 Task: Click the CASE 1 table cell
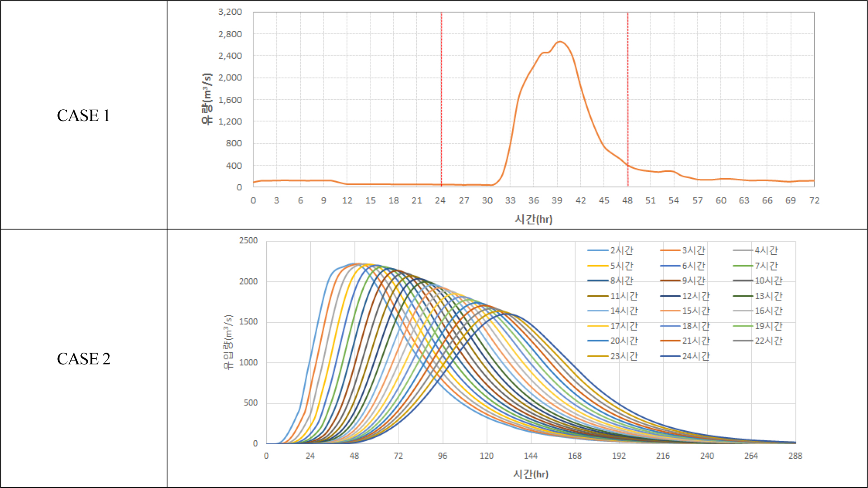click(x=83, y=115)
